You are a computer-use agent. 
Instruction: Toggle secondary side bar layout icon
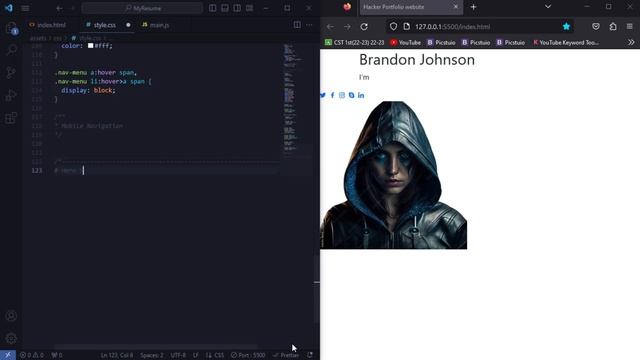237,8
